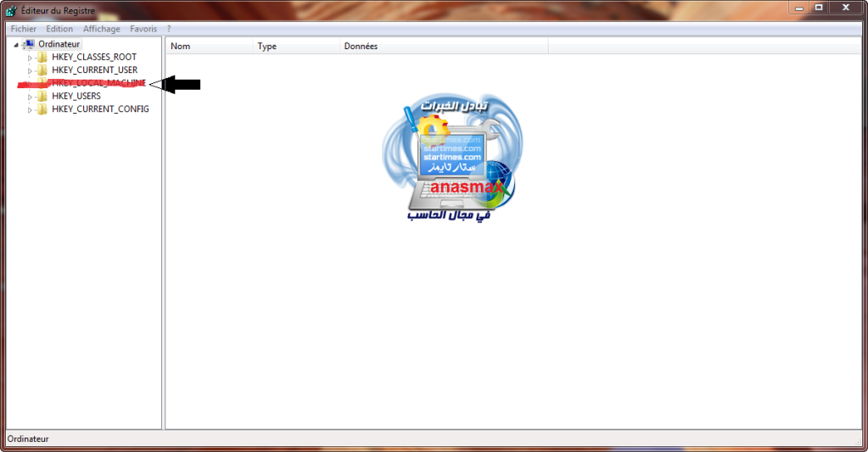Sort by the Nom column header
The height and width of the screenshot is (452, 868).
point(210,47)
